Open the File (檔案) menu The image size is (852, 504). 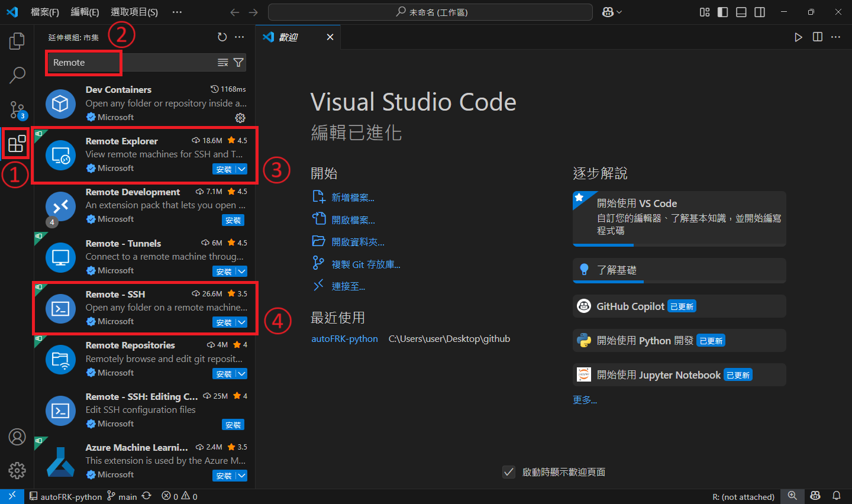coord(45,12)
